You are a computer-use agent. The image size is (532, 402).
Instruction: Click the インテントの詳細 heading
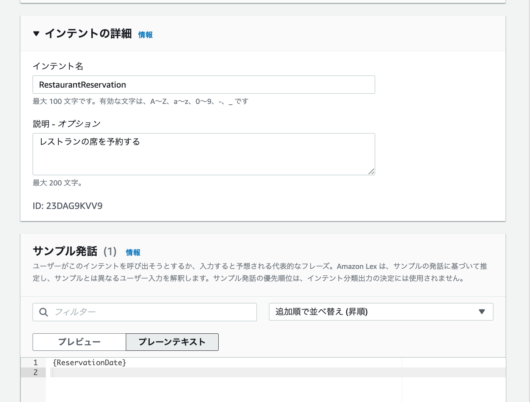pos(88,34)
